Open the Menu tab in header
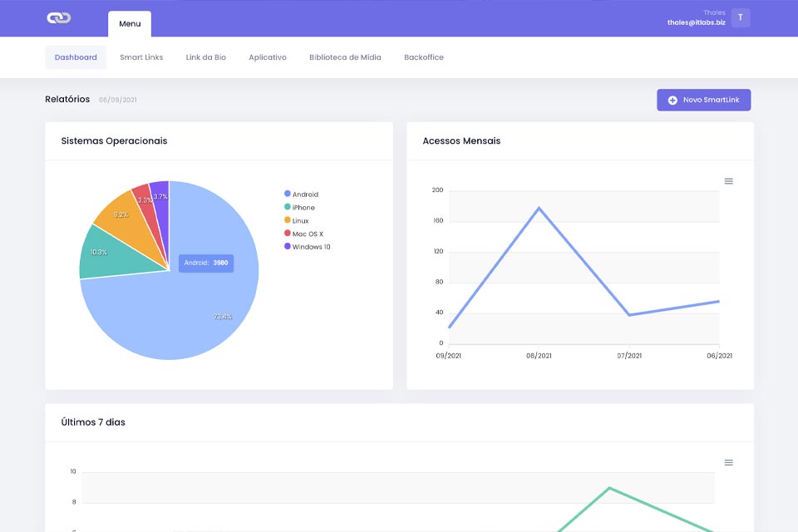This screenshot has width=798, height=532. pos(130,24)
